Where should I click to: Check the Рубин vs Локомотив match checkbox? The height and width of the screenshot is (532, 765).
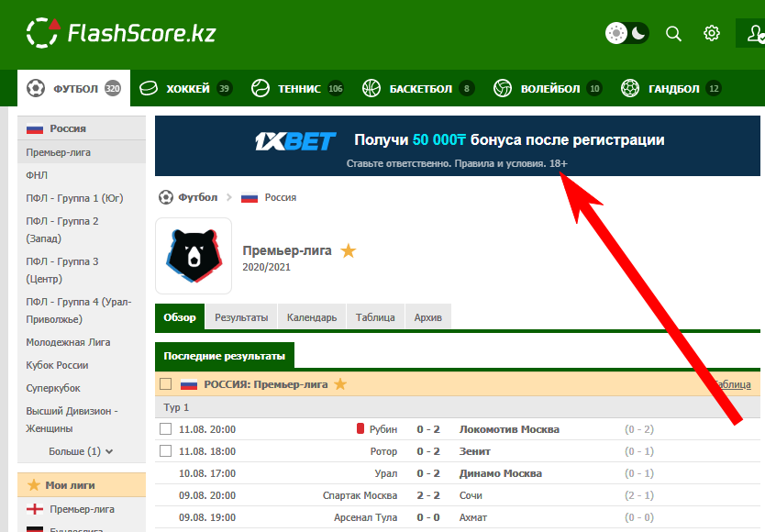[x=166, y=429]
